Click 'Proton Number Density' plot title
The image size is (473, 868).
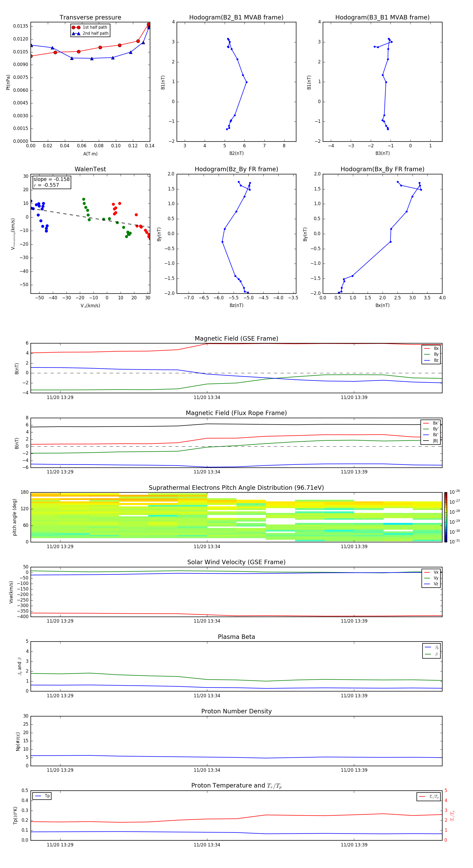point(236,711)
